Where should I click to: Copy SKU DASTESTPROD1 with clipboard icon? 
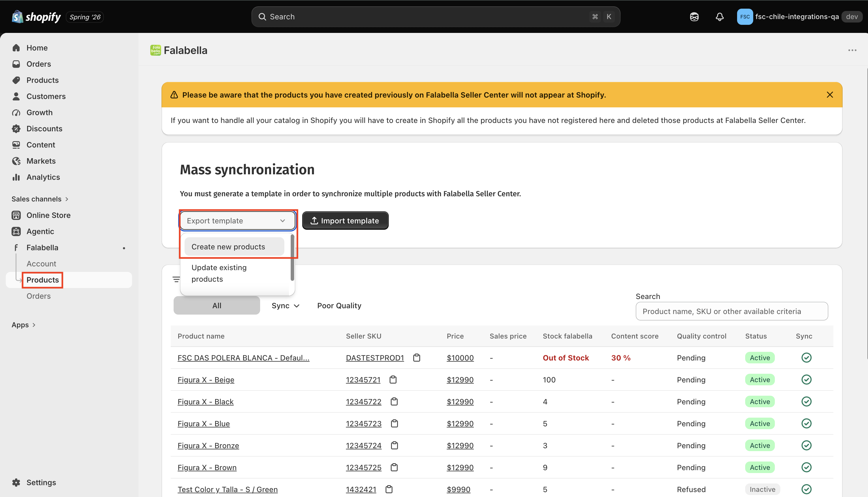pos(416,358)
